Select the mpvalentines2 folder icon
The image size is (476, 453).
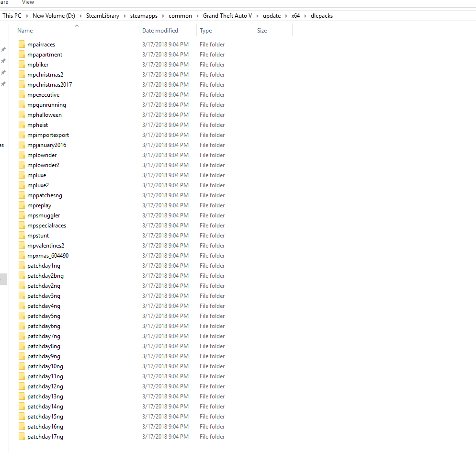click(22, 245)
